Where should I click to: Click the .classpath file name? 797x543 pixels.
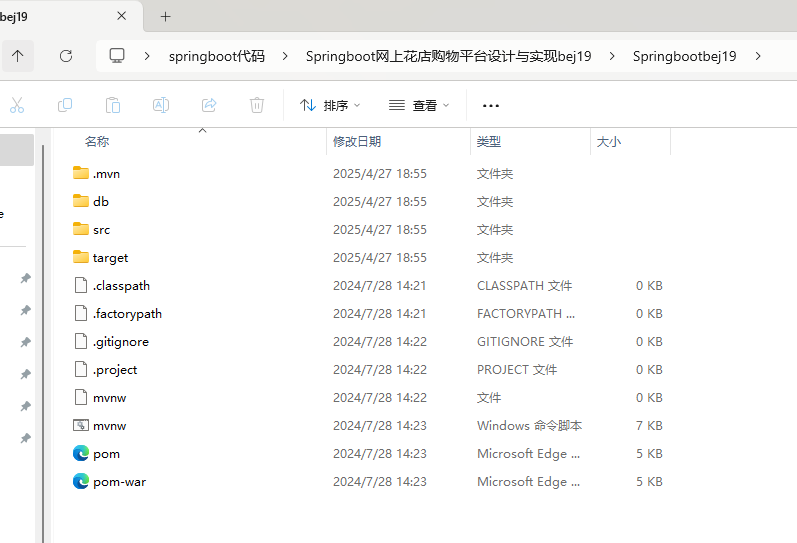click(121, 286)
